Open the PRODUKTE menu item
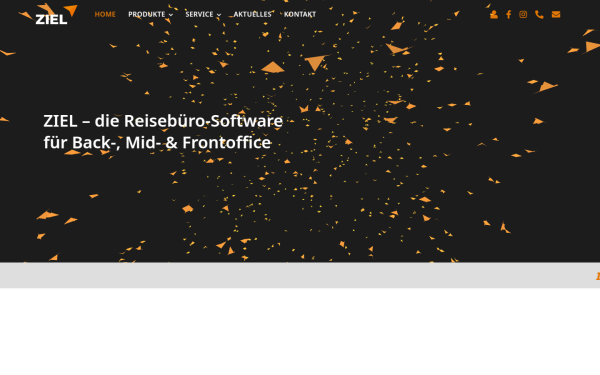 [147, 15]
